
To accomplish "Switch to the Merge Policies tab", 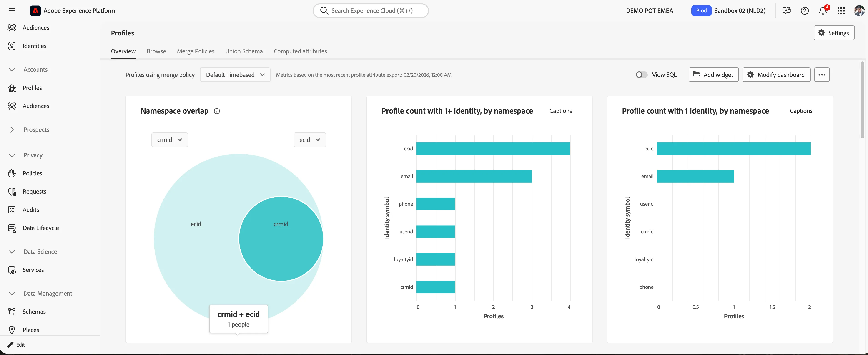I will 196,51.
